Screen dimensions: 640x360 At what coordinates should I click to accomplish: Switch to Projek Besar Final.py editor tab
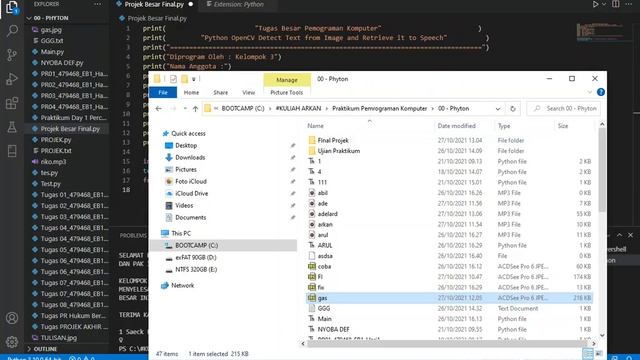coord(154,4)
